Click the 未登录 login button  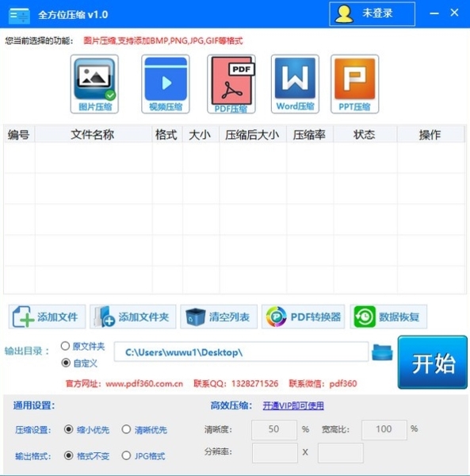click(x=372, y=14)
